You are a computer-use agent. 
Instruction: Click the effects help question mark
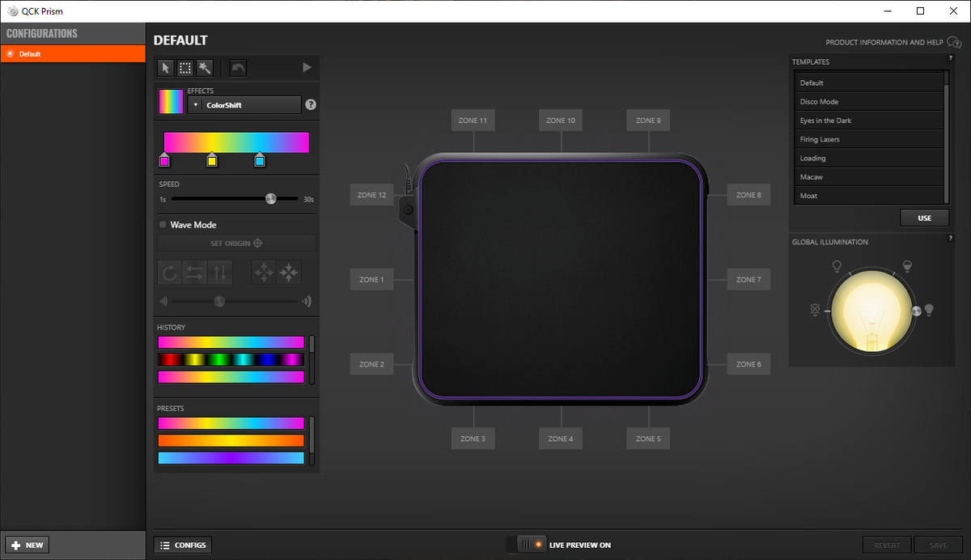click(x=311, y=105)
